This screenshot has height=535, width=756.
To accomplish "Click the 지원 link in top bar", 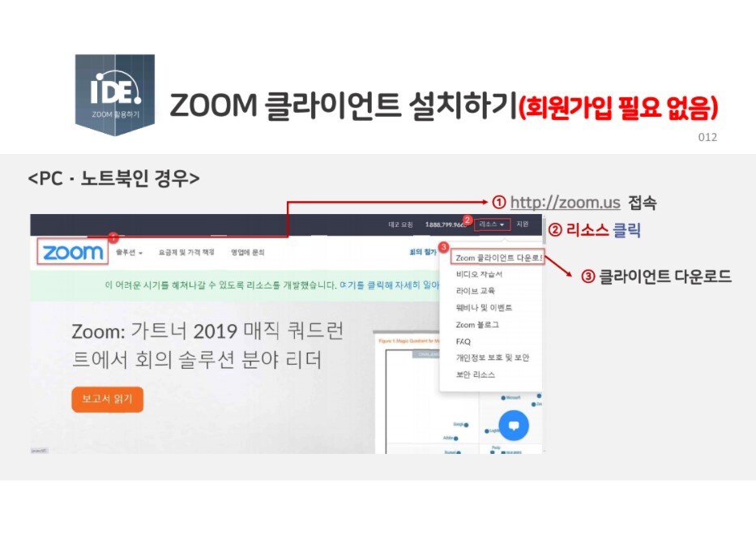I will pyautogui.click(x=523, y=225).
